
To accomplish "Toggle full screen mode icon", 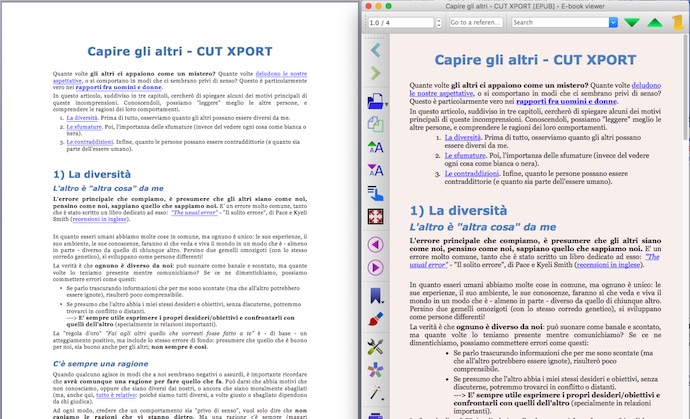I will pos(375,217).
